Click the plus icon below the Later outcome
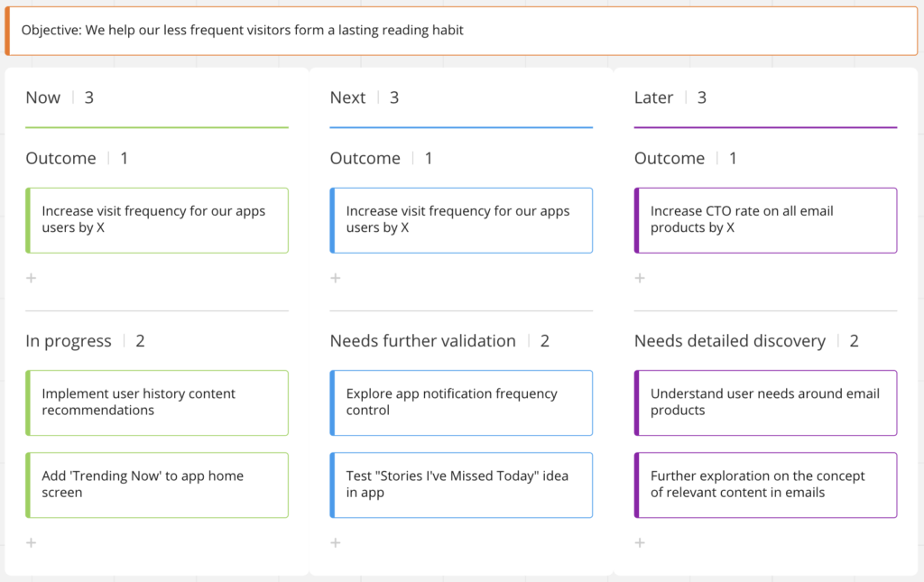The width and height of the screenshot is (924, 582). point(640,278)
